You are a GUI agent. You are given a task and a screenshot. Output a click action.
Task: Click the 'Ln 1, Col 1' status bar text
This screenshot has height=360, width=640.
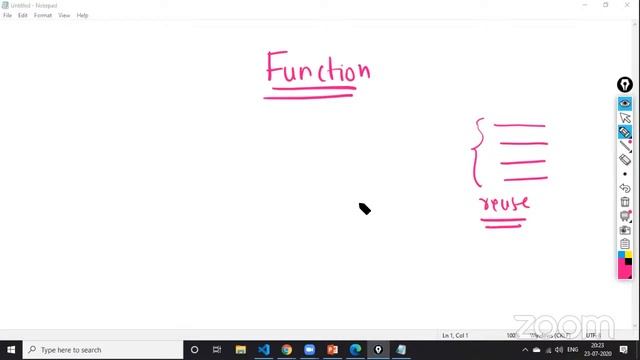coord(455,335)
